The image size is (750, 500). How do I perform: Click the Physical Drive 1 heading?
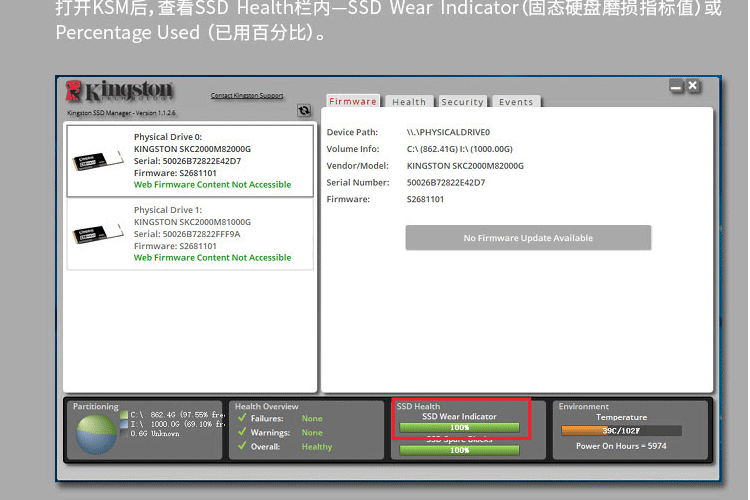[167, 210]
